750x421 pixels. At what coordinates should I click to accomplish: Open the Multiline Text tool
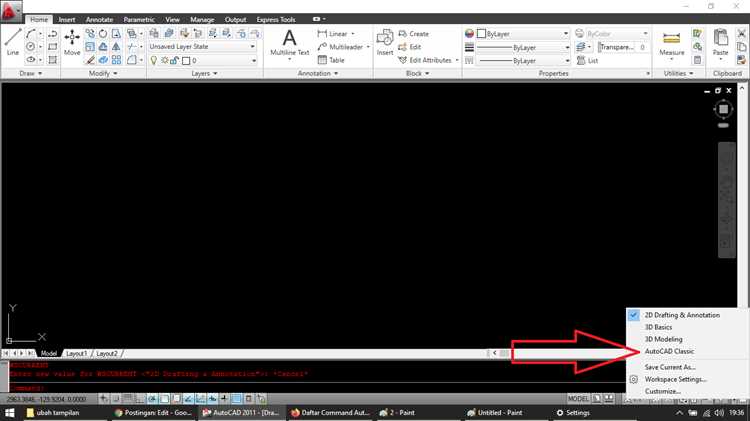[x=289, y=43]
